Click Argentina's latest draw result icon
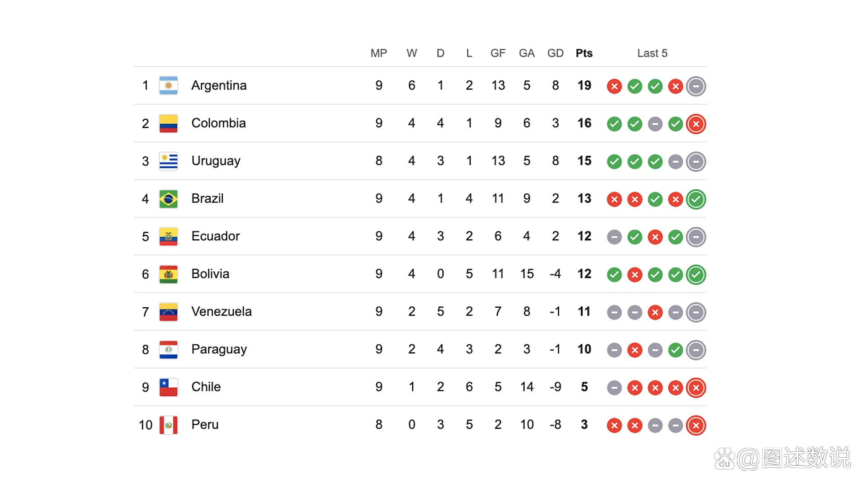Image resolution: width=868 pixels, height=488 pixels. tap(696, 86)
